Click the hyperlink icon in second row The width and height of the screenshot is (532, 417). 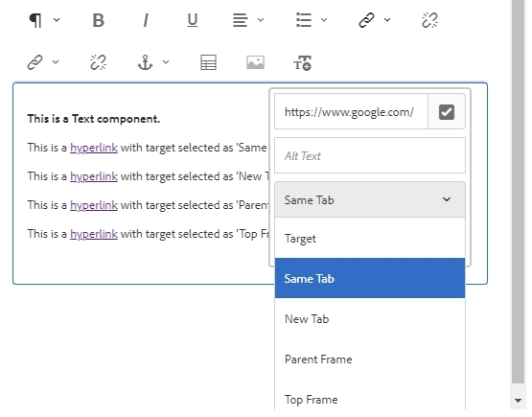(35, 62)
